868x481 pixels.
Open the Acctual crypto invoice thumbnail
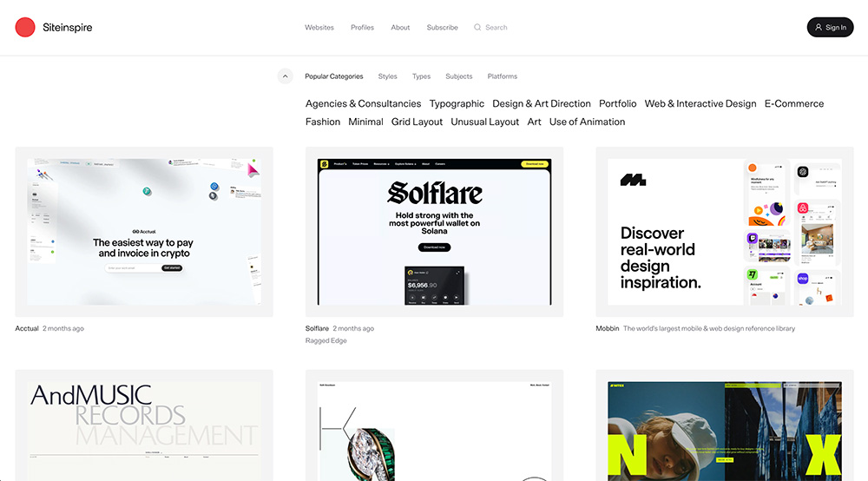[144, 232]
